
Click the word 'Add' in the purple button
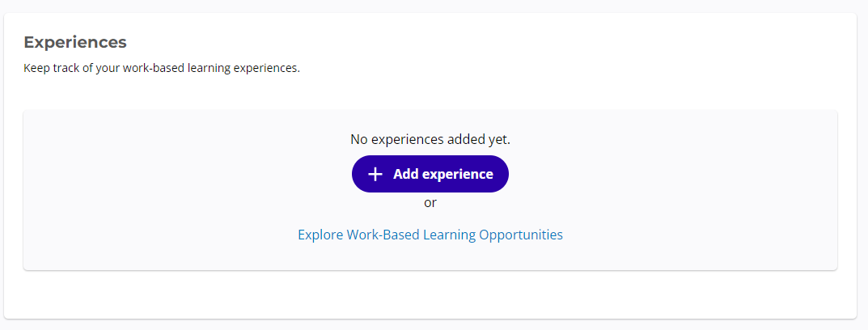[x=405, y=174]
